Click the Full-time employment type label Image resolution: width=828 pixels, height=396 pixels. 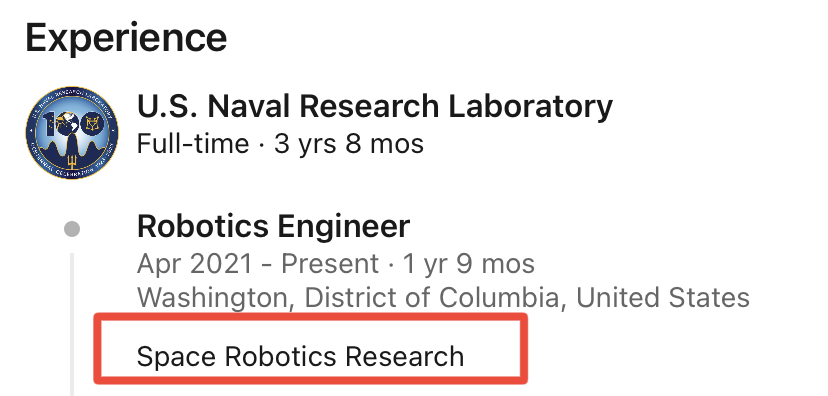coord(193,144)
